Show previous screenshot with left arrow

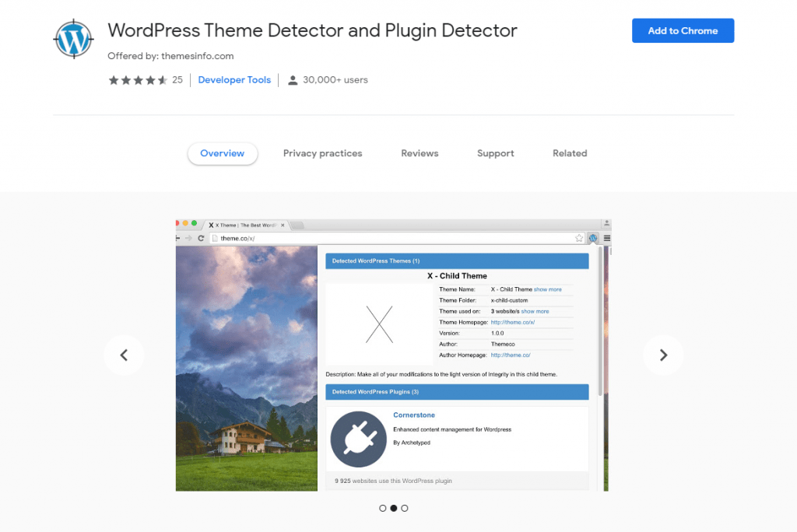[x=124, y=355]
